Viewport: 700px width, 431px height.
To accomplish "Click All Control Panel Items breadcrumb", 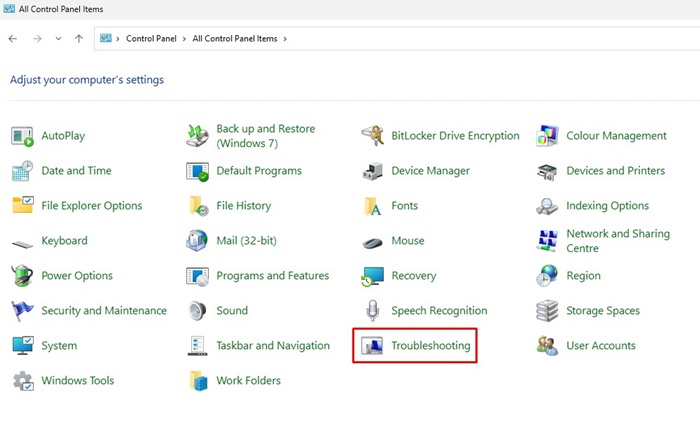I will click(235, 39).
